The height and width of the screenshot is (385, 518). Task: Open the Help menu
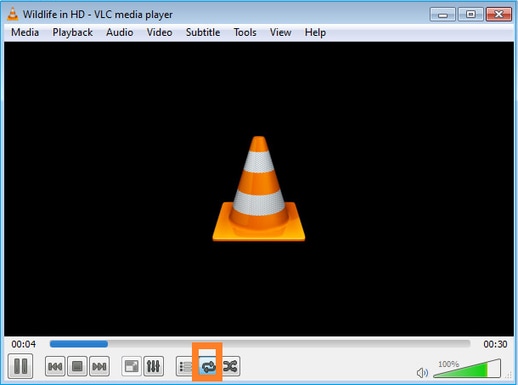click(x=315, y=32)
